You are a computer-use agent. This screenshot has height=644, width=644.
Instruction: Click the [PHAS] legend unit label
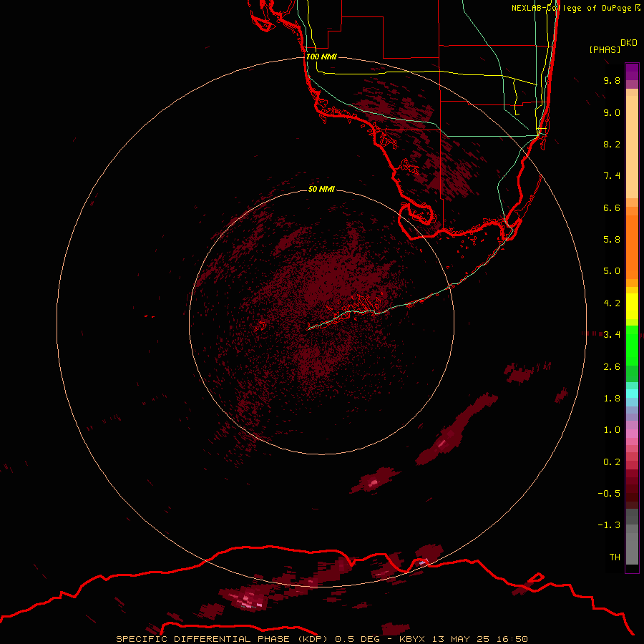click(x=605, y=49)
